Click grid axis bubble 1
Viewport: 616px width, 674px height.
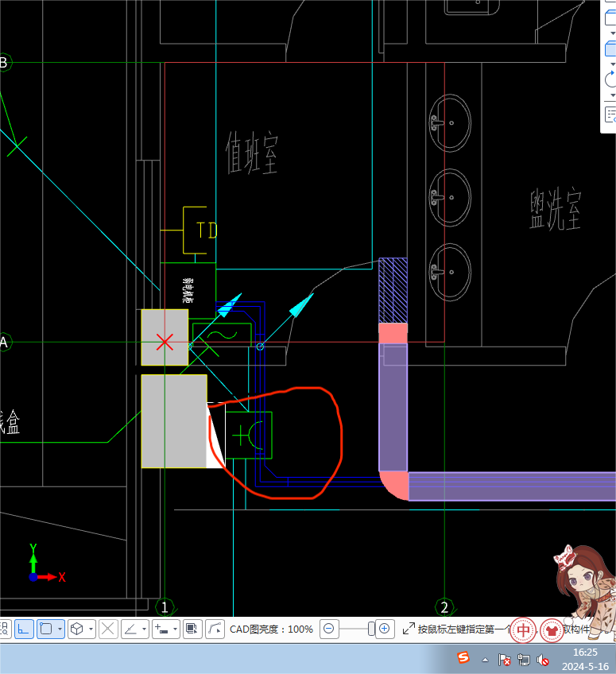165,607
